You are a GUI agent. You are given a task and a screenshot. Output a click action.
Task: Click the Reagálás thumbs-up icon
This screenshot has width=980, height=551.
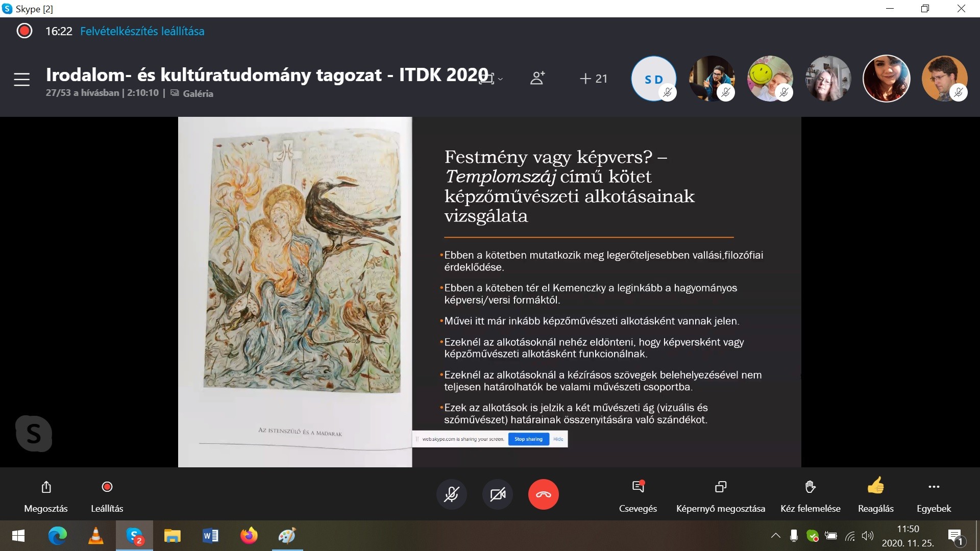[x=875, y=486]
